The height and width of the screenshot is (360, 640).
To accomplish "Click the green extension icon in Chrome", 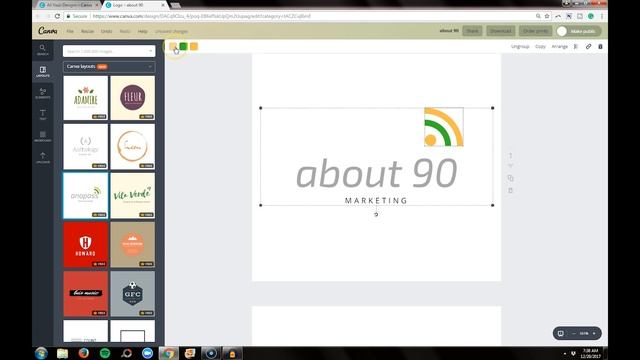I will pyautogui.click(x=591, y=16).
